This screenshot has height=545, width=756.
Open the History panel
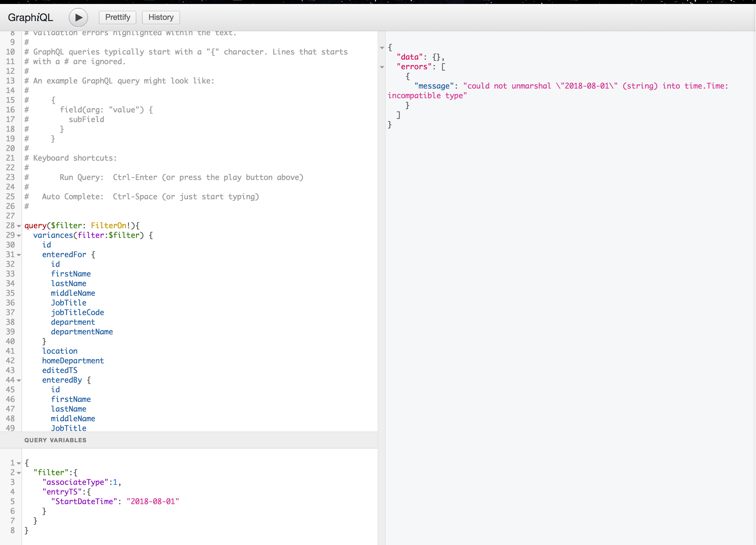click(x=161, y=17)
